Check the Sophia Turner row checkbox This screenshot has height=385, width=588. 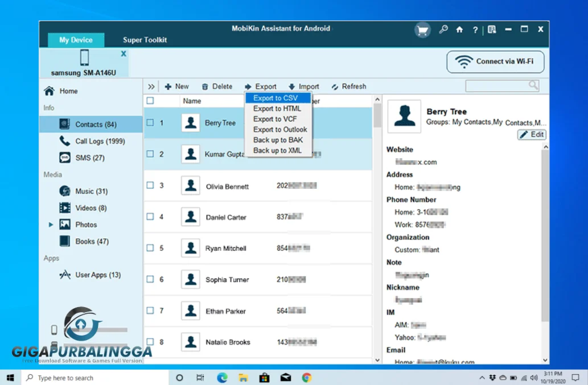[x=150, y=279]
